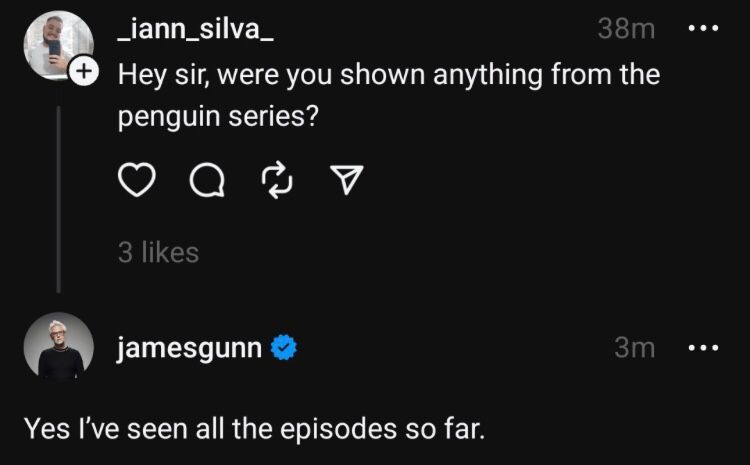The width and height of the screenshot is (750, 465).
Task: Follow _iann_silva_ using the plus badge
Action: 84,71
